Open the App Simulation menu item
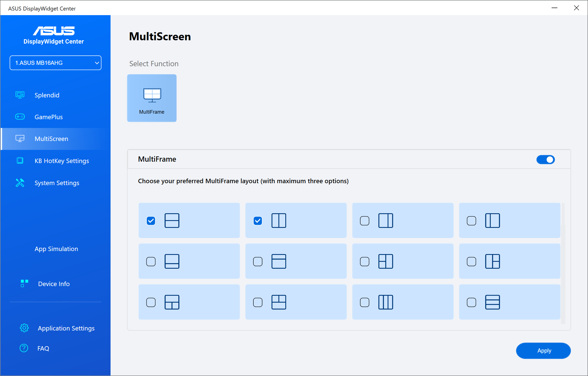Screen dimensions: 588x376 [x=56, y=249]
